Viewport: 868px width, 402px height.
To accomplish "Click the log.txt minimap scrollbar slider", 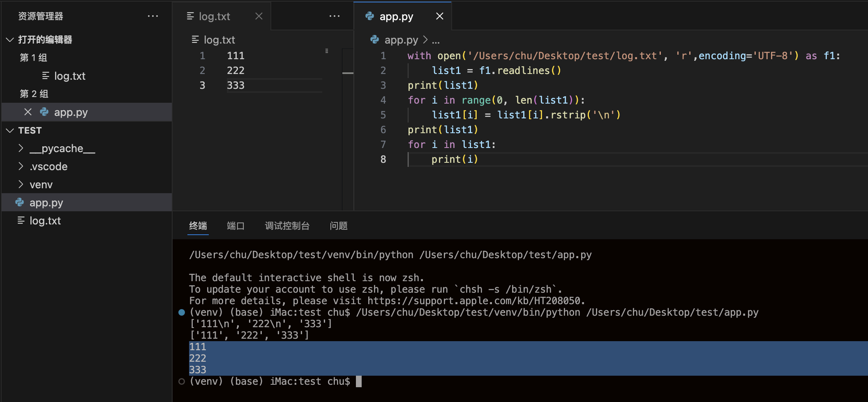I will (348, 73).
